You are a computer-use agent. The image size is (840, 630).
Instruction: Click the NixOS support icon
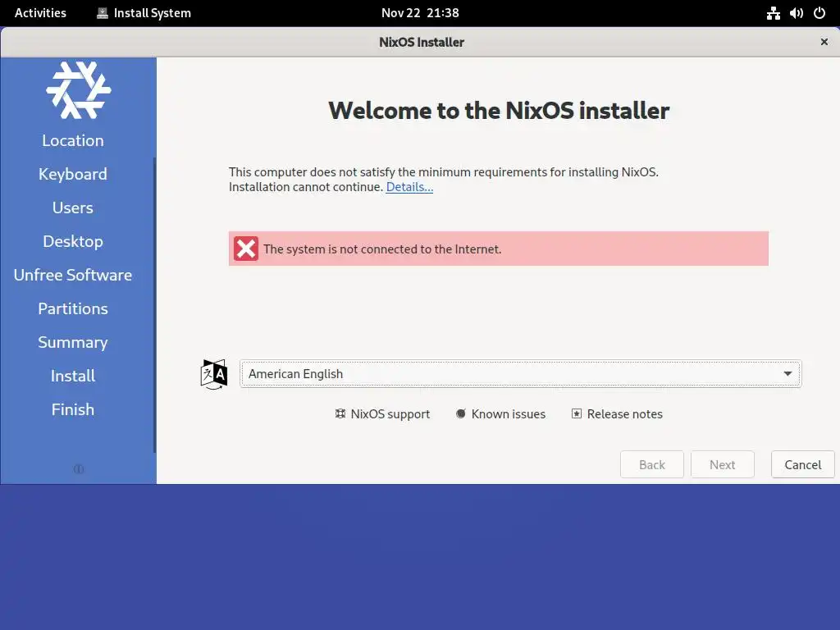340,413
